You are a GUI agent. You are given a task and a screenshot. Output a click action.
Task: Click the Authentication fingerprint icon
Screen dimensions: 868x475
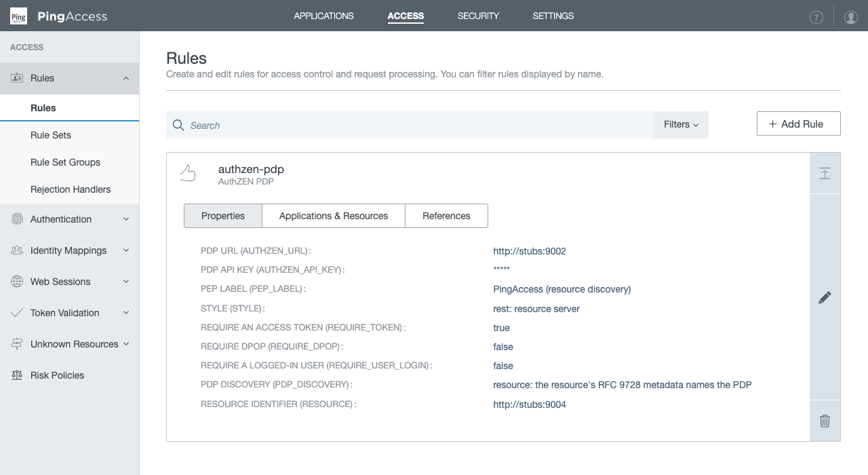point(17,219)
